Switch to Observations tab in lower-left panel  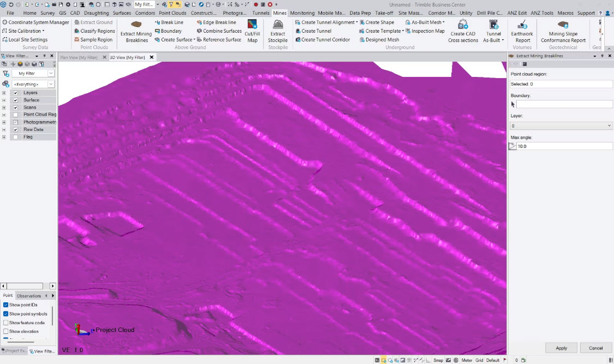click(29, 296)
